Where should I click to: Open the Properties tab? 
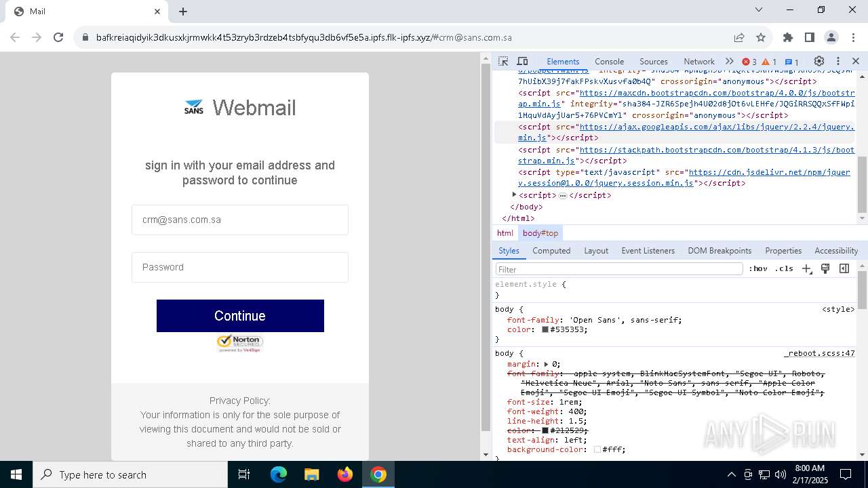pyautogui.click(x=783, y=251)
